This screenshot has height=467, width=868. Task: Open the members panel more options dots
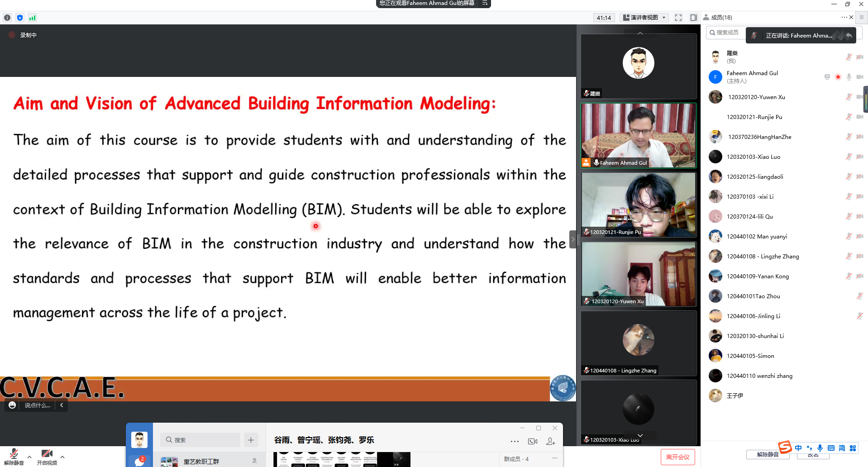[x=844, y=17]
